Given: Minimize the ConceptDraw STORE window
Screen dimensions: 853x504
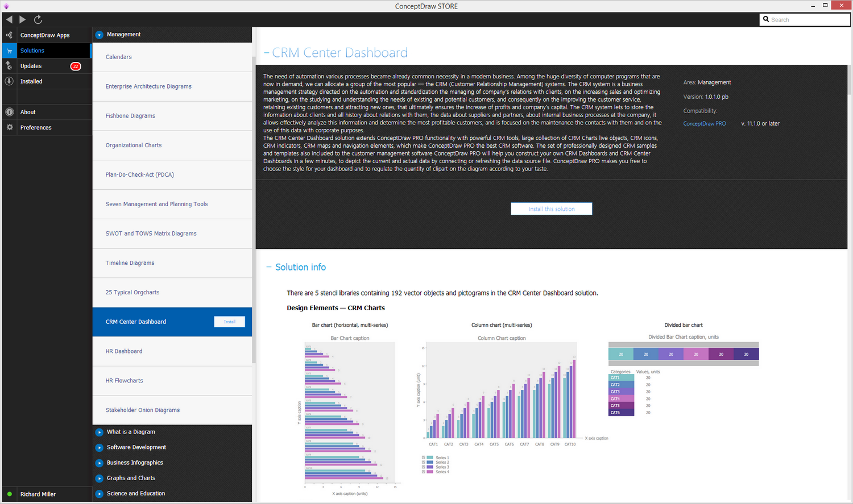Looking at the screenshot, I should (812, 6).
